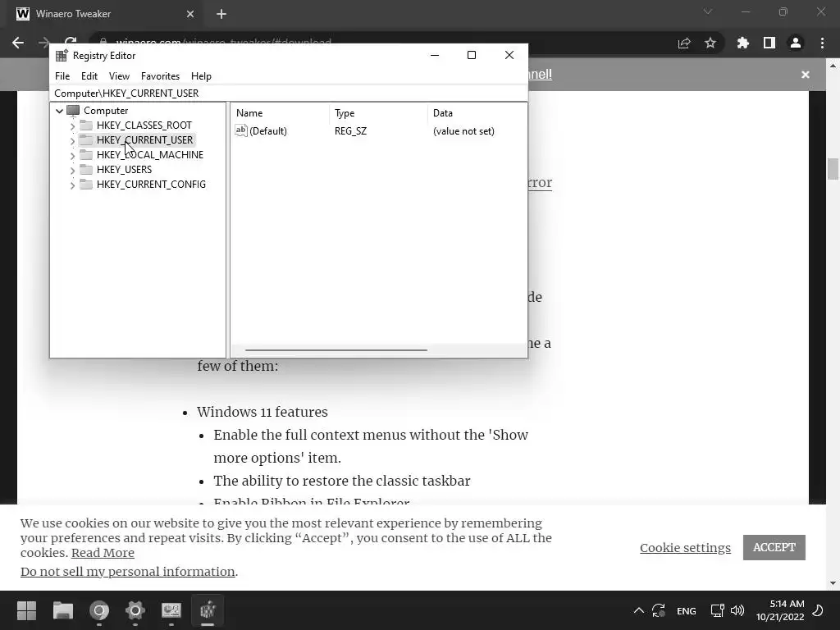Click the Registry Editor taskbar icon
The width and height of the screenshot is (840, 630).
(208, 610)
